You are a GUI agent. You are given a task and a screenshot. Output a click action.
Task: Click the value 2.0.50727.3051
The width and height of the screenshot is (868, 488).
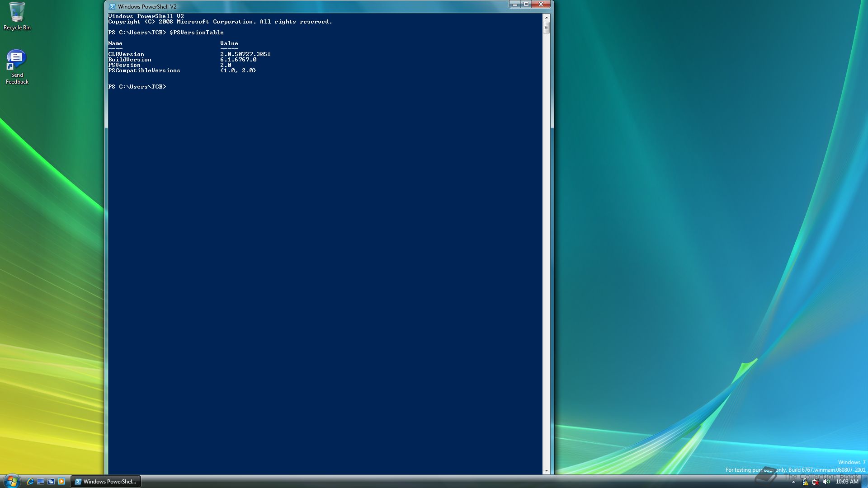pyautogui.click(x=245, y=54)
